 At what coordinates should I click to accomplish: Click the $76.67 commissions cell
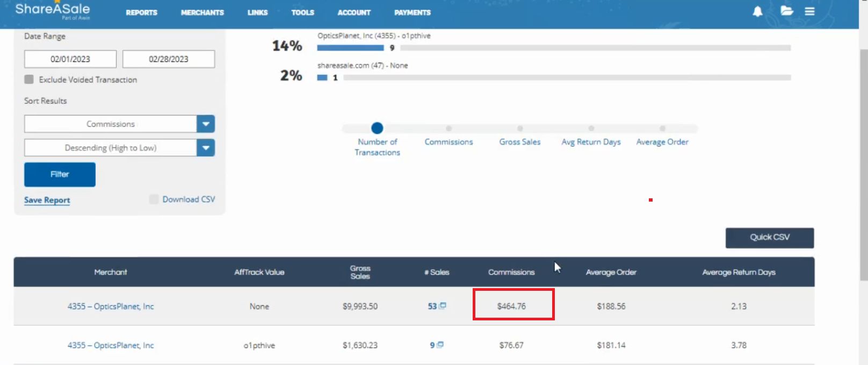(511, 345)
